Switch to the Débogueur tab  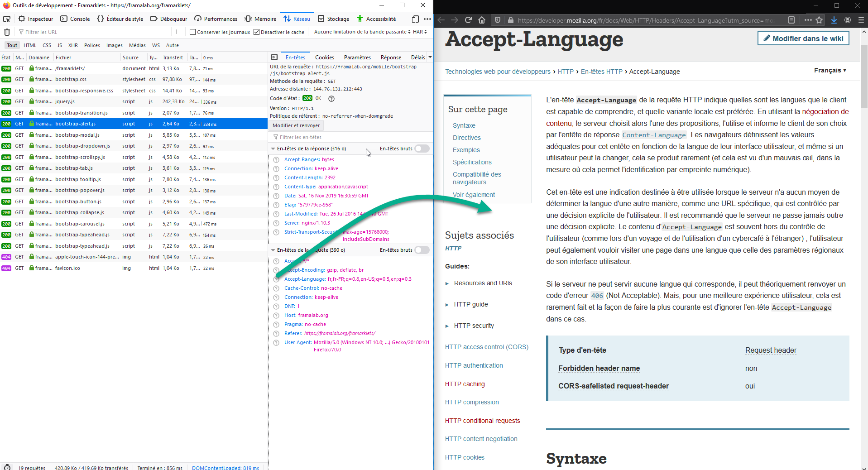click(x=168, y=19)
